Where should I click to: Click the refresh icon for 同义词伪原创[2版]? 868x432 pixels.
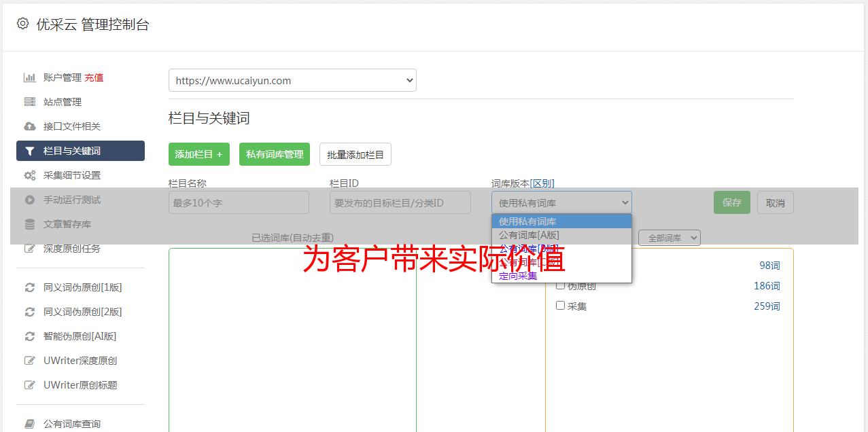[x=30, y=312]
